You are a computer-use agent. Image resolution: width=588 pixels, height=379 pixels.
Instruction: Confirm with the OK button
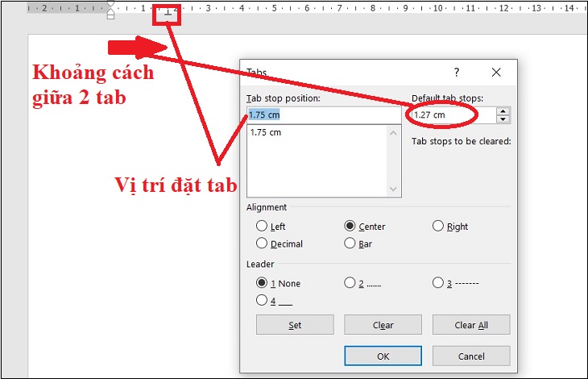pos(383,356)
